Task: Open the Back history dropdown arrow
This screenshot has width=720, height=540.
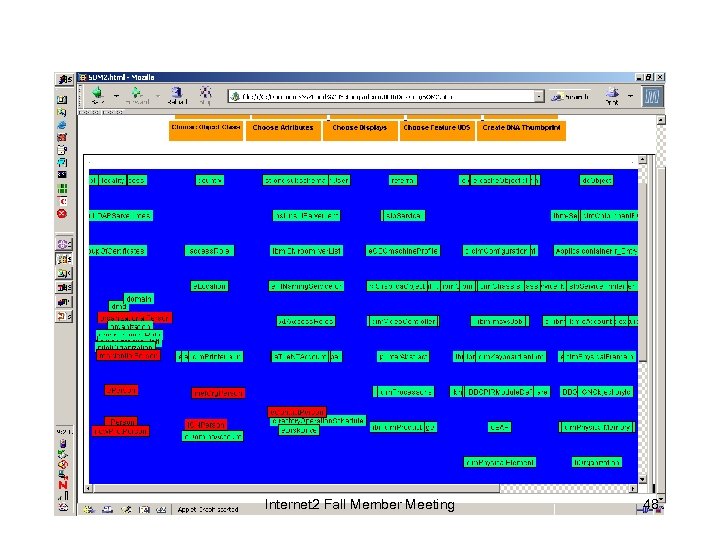Action: (116, 96)
